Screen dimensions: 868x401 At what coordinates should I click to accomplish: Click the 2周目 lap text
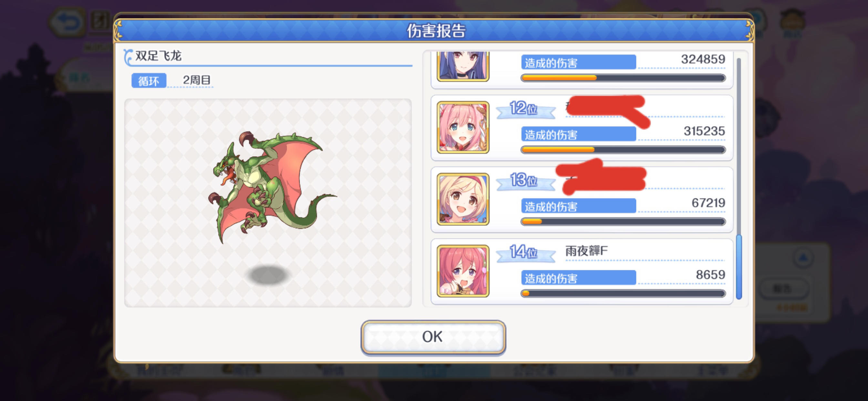197,80
